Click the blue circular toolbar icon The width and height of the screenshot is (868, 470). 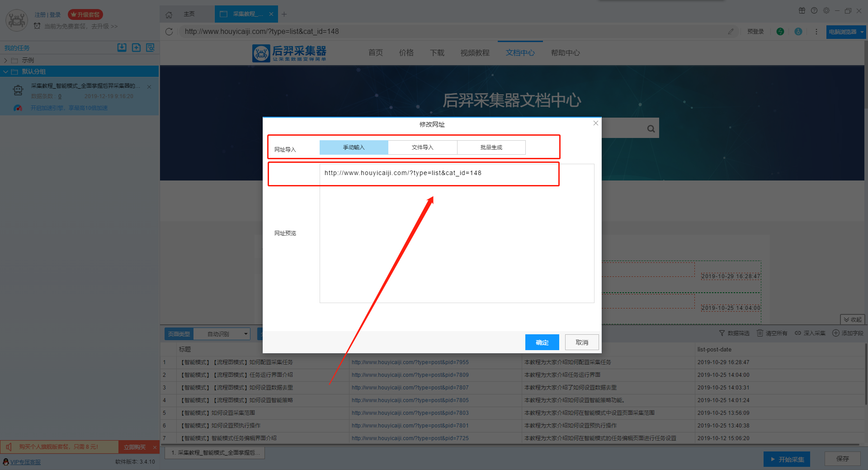point(798,32)
